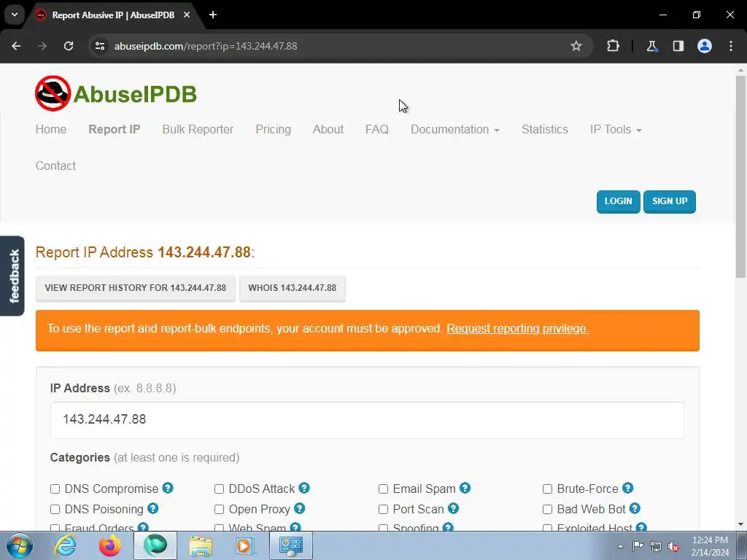The image size is (747, 560).
Task: Open the Report IP nav item
Action: tap(115, 130)
